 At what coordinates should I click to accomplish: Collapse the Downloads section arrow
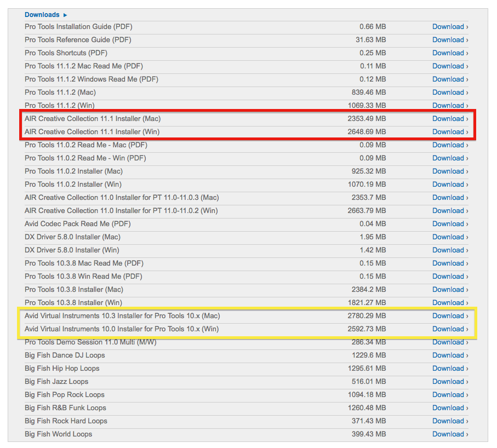pyautogui.click(x=65, y=15)
